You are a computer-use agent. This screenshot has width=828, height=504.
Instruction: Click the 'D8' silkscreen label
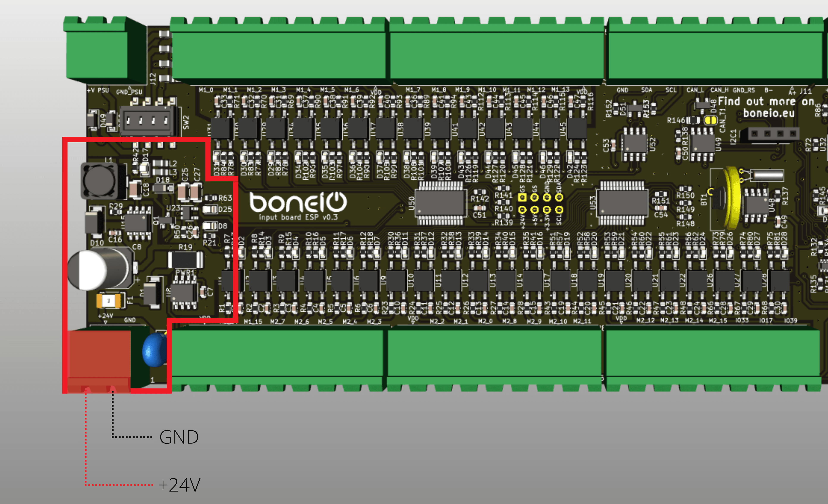click(x=223, y=226)
